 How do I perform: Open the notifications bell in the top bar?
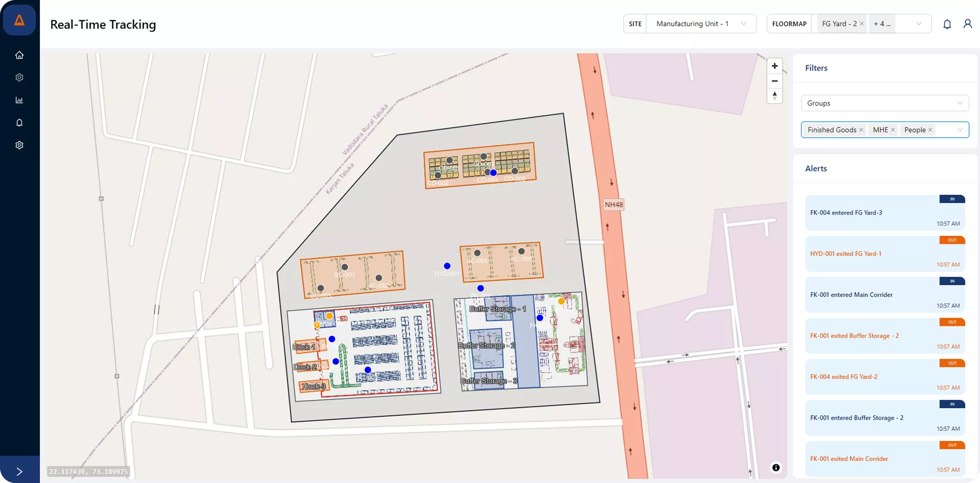(x=947, y=24)
